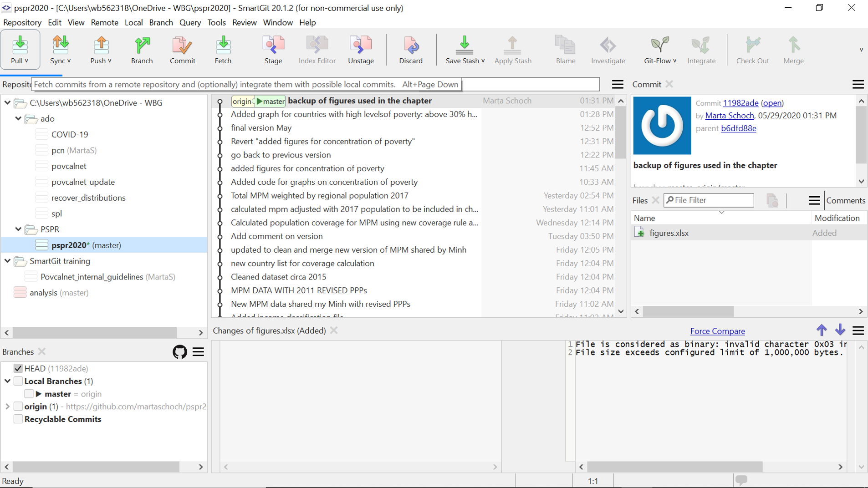Collapse the PSPR folder node
This screenshot has width=868, height=488.
coord(18,229)
